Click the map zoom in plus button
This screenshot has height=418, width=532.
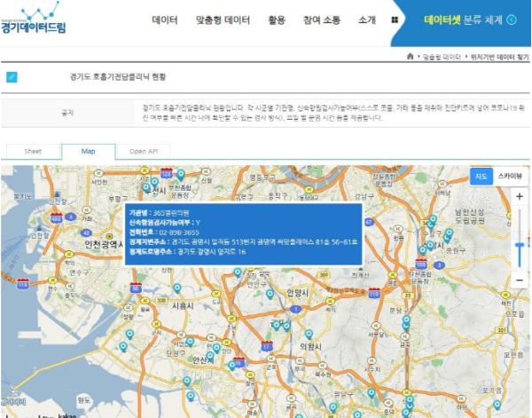[x=519, y=196]
